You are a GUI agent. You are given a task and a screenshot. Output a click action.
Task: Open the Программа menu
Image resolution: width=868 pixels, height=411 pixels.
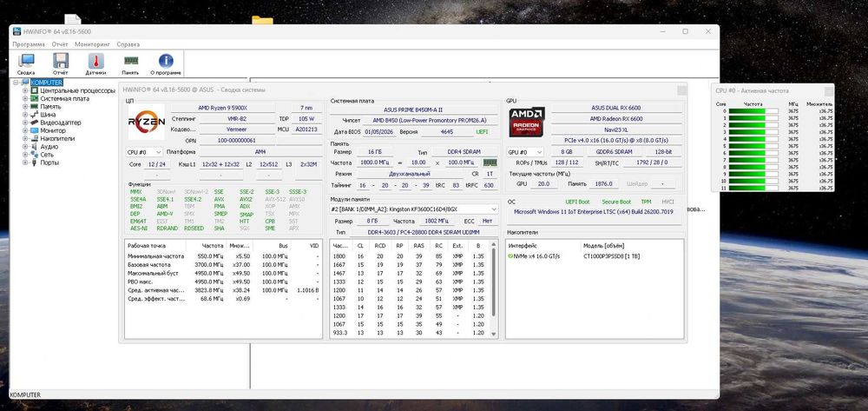coord(29,44)
